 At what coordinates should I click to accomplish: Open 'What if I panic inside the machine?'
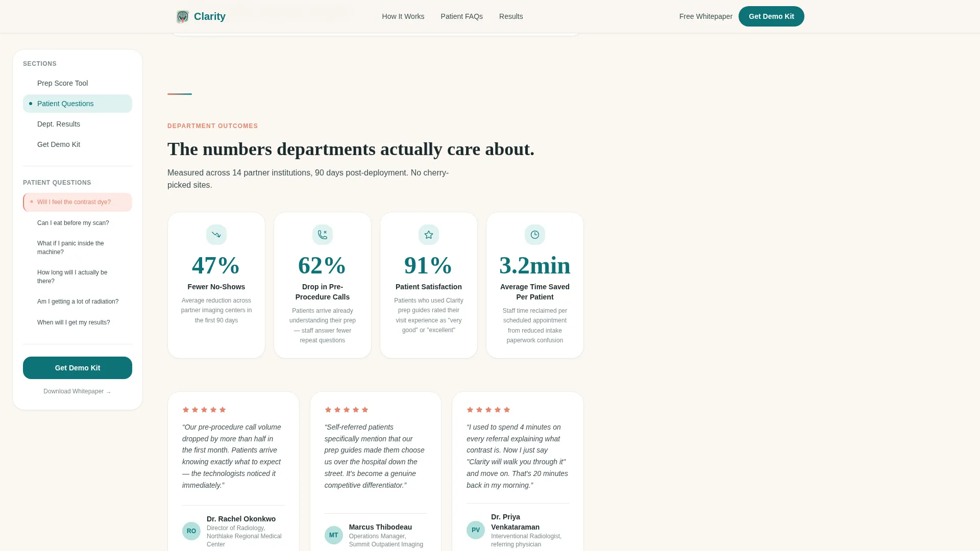(78, 247)
